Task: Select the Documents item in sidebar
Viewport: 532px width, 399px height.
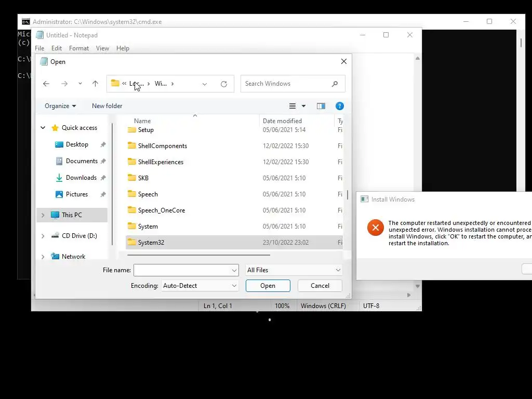Action: (x=82, y=161)
